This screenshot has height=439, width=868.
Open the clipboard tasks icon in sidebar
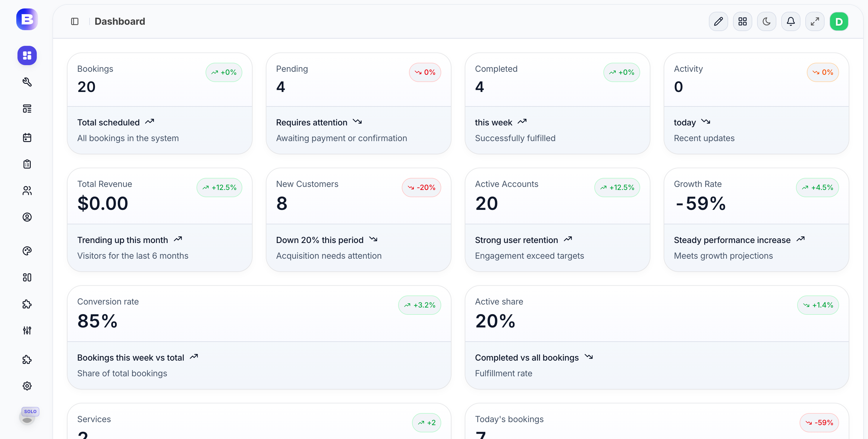(27, 164)
